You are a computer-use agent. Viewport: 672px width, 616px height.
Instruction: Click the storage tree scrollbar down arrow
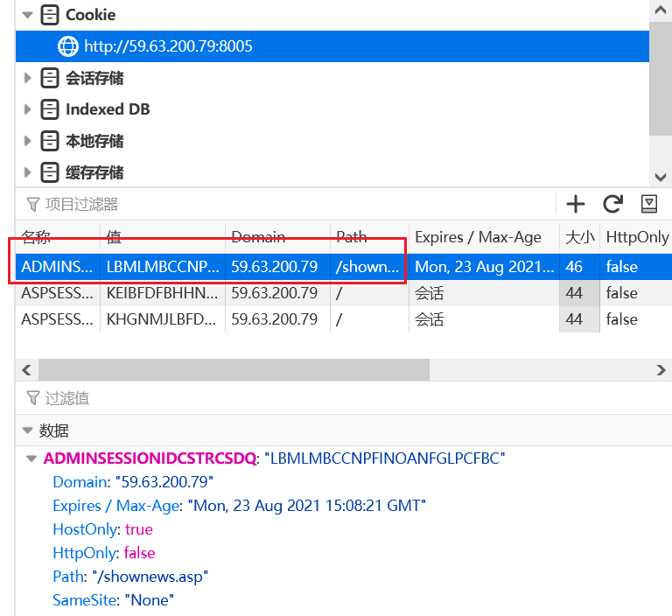(x=661, y=177)
